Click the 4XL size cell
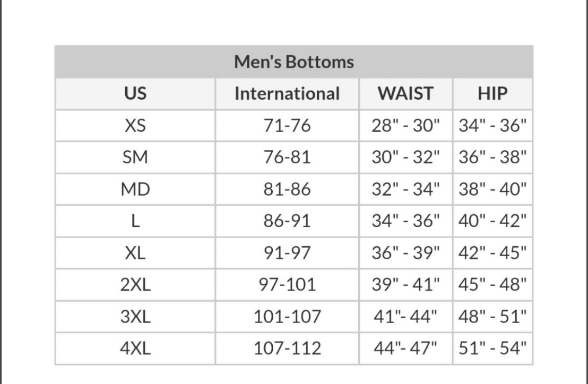 pyautogui.click(x=135, y=348)
